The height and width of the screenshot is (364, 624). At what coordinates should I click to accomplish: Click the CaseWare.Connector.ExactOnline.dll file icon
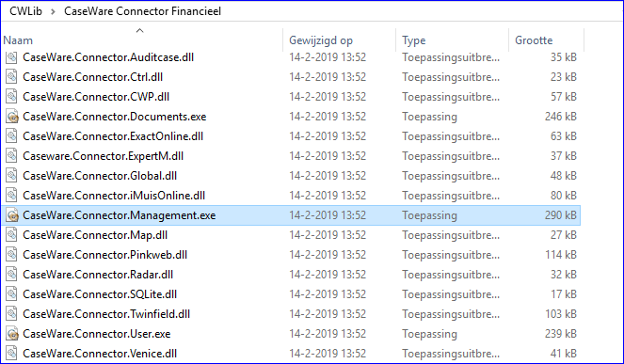[x=11, y=136]
